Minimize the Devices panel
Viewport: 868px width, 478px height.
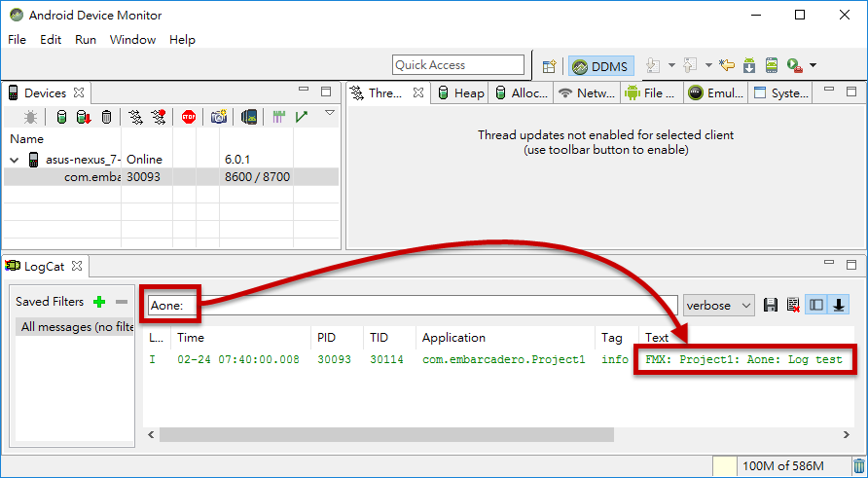[x=304, y=89]
